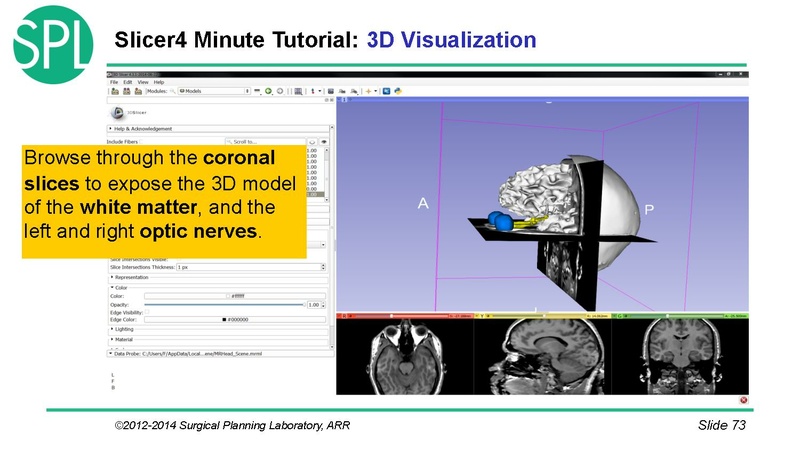Click the Color picker button #ffffff
800x450 pixels.
click(235, 296)
